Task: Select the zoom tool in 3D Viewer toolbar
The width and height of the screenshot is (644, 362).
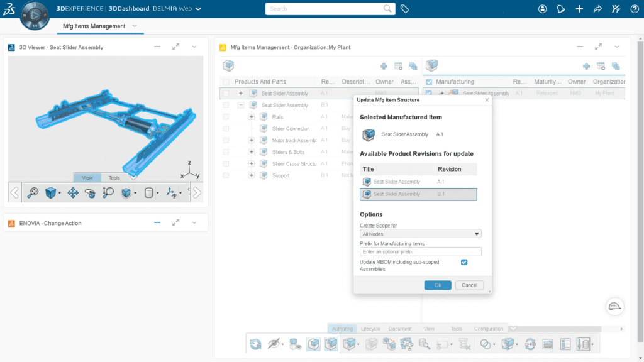Action: [33, 192]
